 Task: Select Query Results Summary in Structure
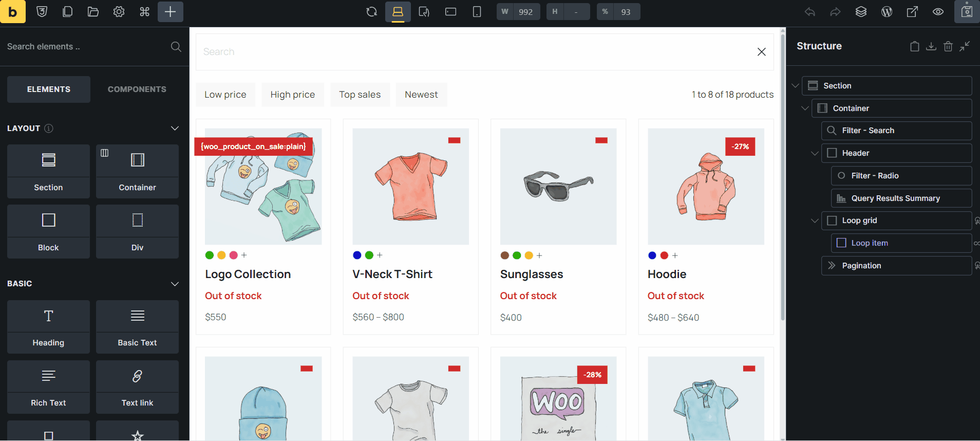click(901, 198)
